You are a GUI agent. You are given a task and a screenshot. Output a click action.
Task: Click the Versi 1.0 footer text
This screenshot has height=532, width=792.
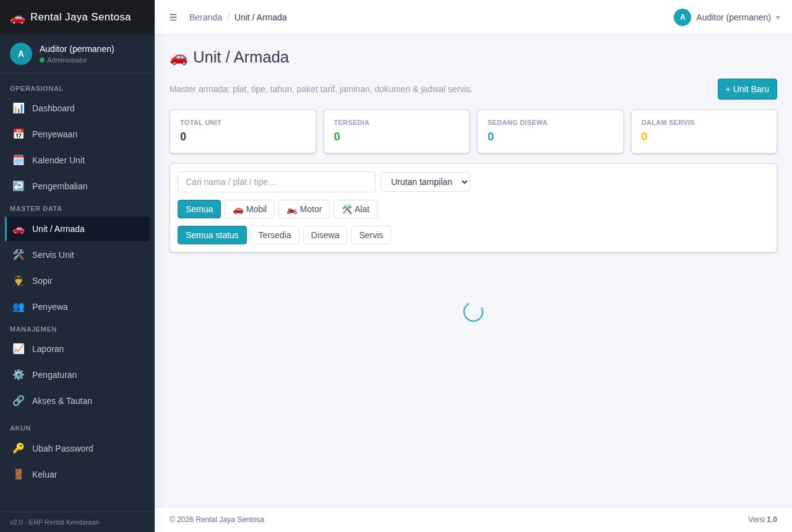tap(762, 520)
